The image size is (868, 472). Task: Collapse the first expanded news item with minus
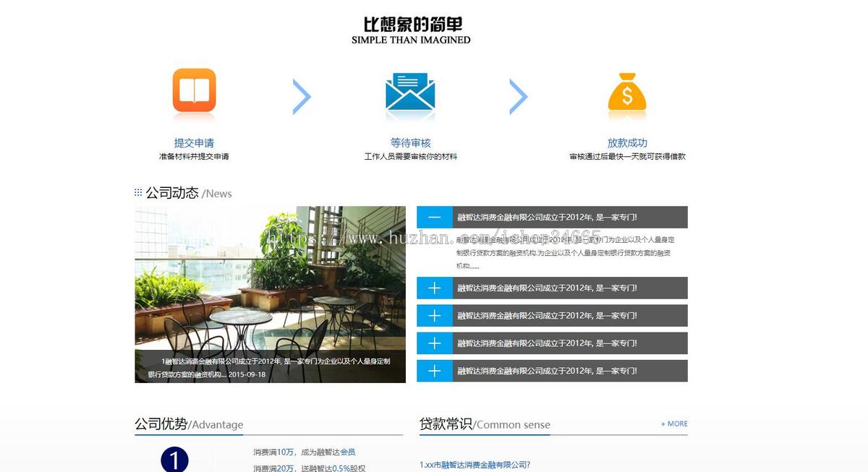click(434, 217)
